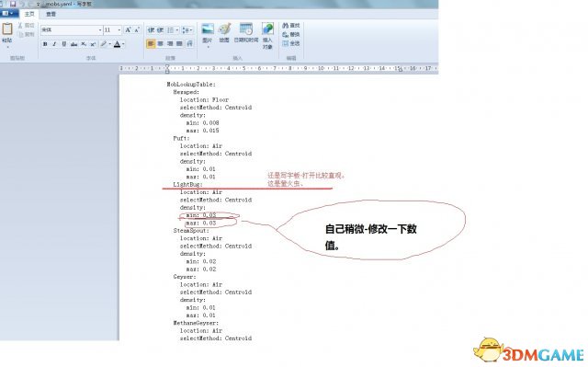Click the font color A icon
This screenshot has height=367, width=588.
[117, 44]
